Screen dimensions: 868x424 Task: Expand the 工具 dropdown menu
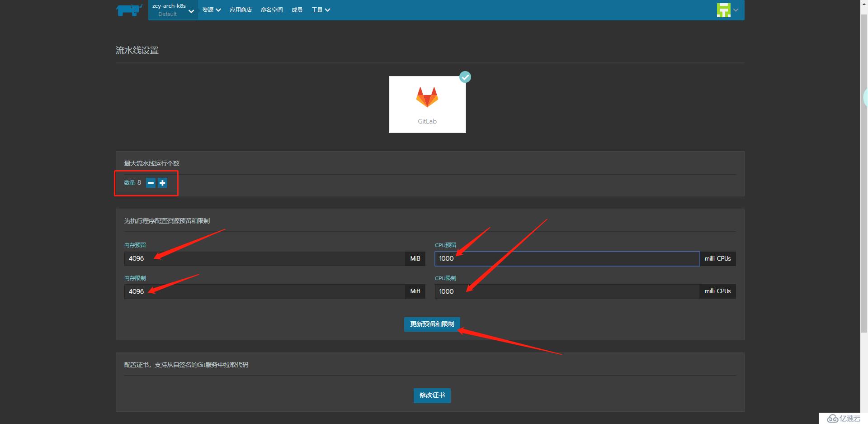[x=321, y=10]
